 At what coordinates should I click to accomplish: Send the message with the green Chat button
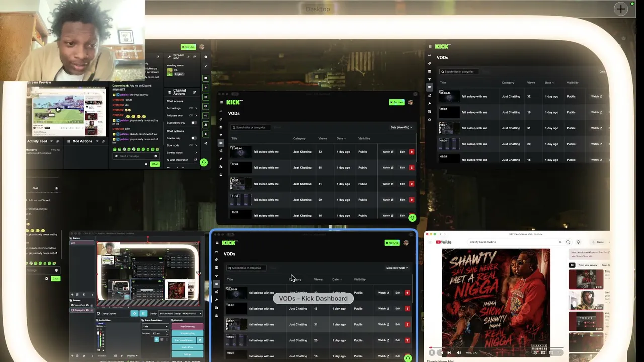click(155, 164)
